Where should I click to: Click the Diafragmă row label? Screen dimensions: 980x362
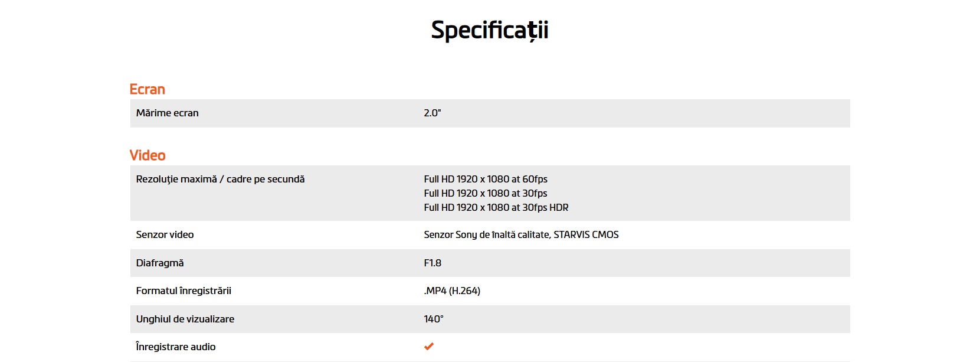coord(160,263)
